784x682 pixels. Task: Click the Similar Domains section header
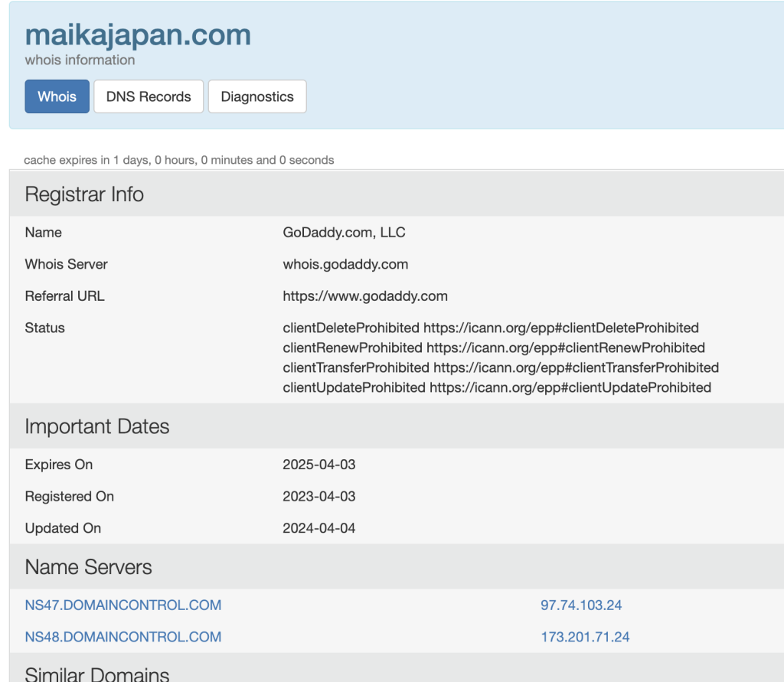pyautogui.click(x=97, y=674)
